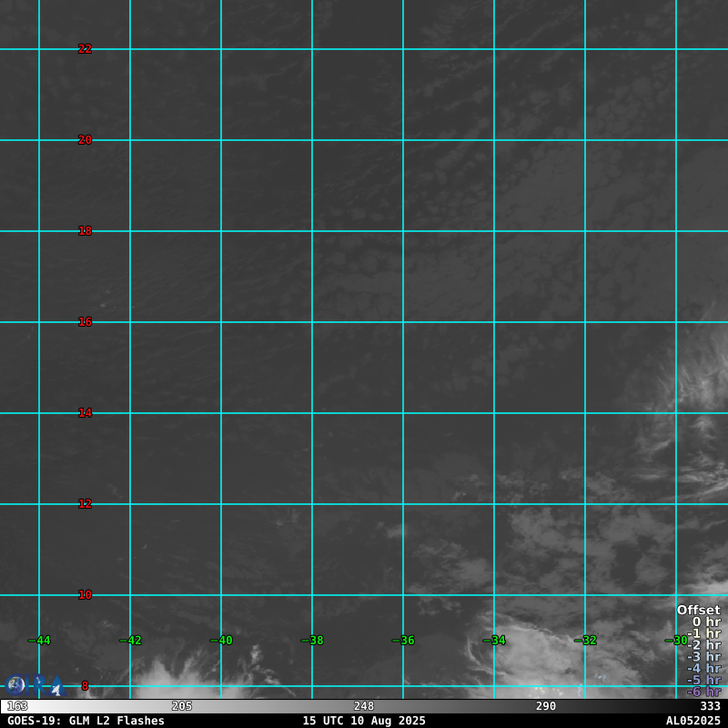Click the GOES-19: GLM L2 Flashes title
The image size is (728, 728).
(x=86, y=721)
